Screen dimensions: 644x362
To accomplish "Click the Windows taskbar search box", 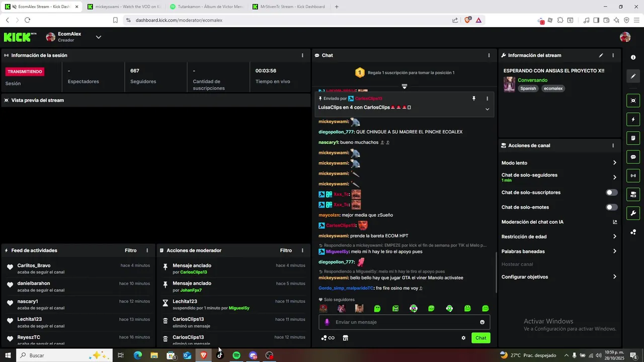I will (63, 355).
